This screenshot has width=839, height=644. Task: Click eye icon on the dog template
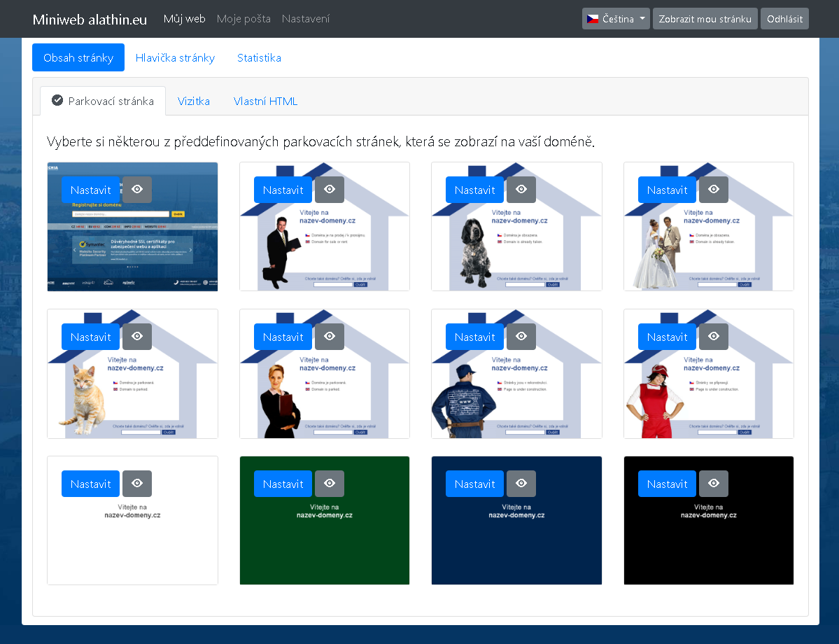pyautogui.click(x=521, y=190)
